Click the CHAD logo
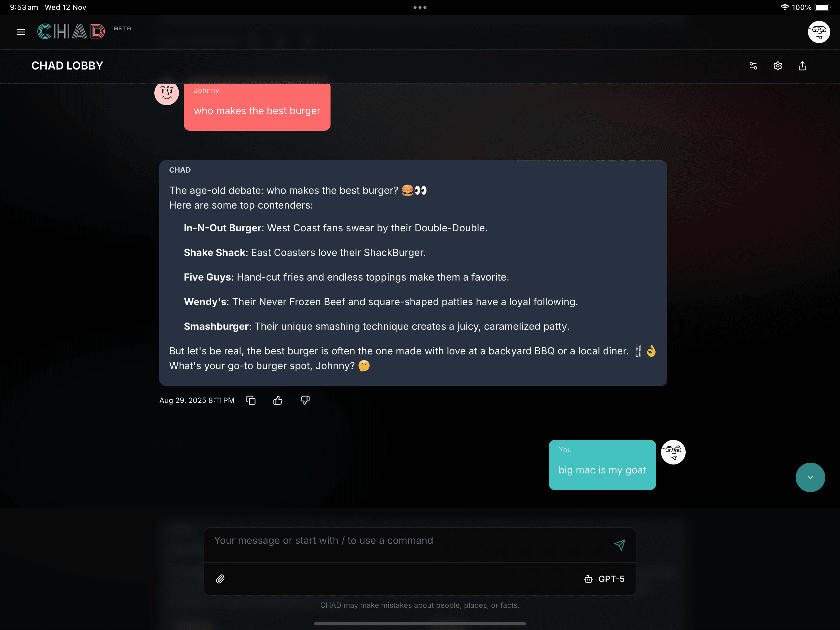 pos(71,32)
